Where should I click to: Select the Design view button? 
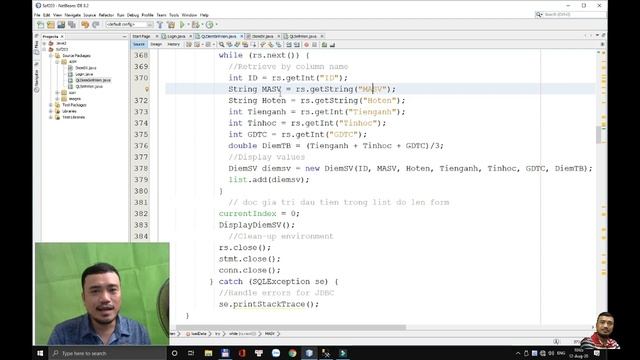pyautogui.click(x=156, y=44)
